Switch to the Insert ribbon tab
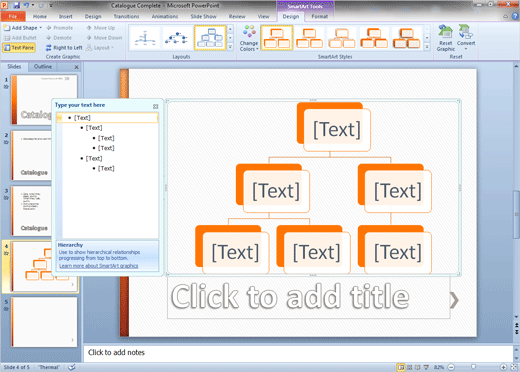The image size is (520, 372). pyautogui.click(x=66, y=16)
